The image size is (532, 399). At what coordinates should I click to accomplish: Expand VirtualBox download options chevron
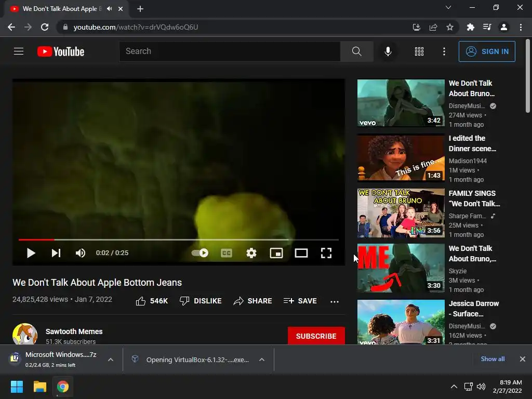coord(262,360)
